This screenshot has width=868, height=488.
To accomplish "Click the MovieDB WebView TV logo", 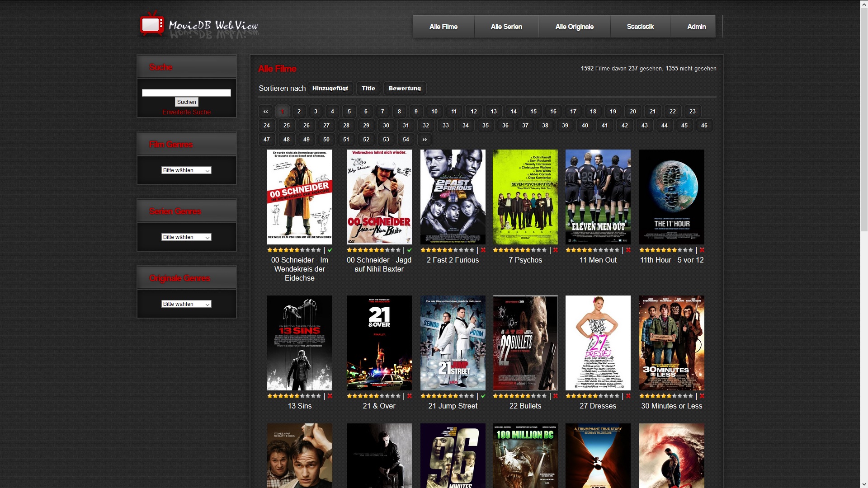I will (152, 24).
